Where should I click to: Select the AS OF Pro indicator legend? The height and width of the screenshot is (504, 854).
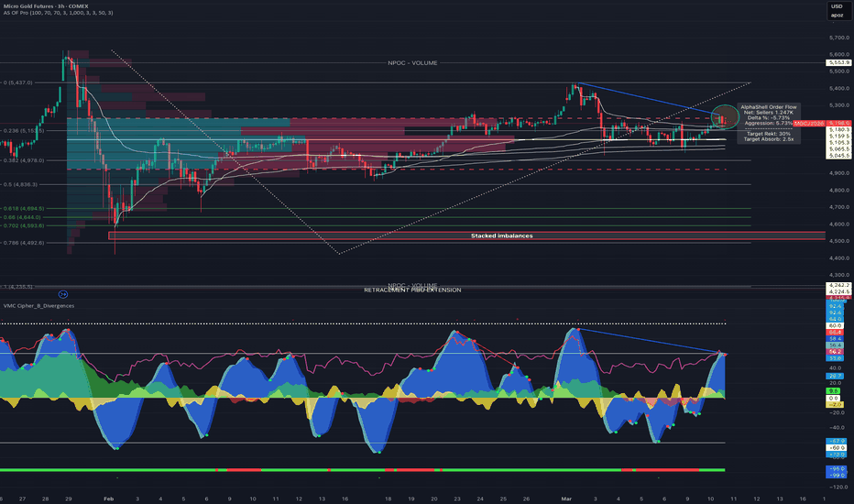(59, 13)
